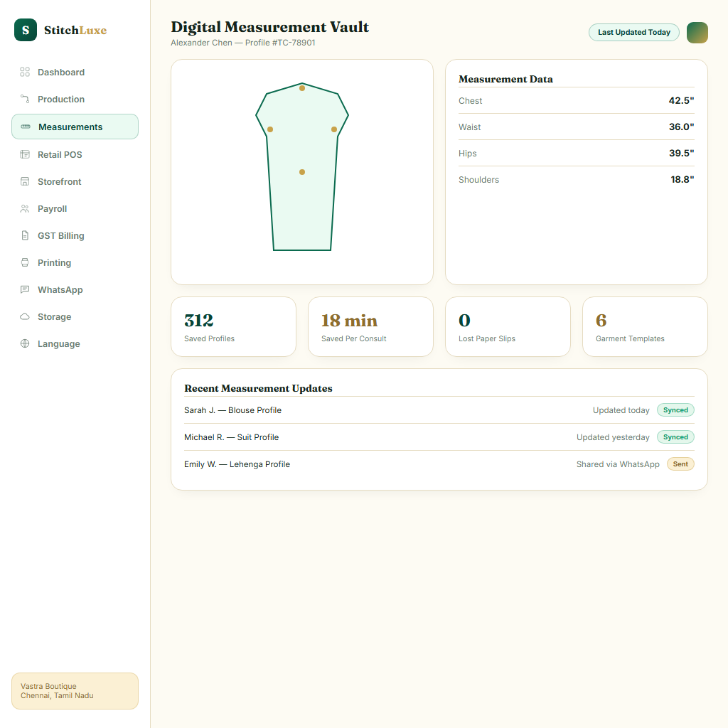Click the Last Updated Today badge
Viewport: 728px width, 728px height.
point(633,32)
